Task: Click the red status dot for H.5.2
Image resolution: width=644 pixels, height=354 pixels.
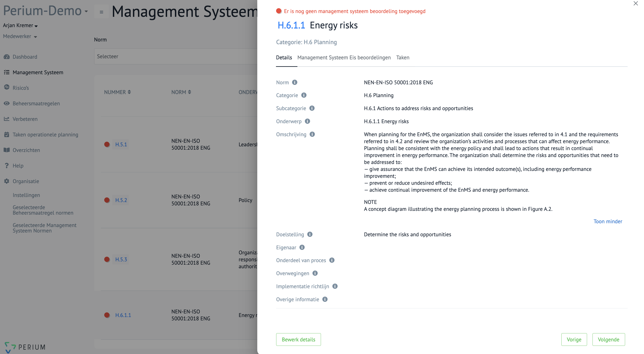Action: click(x=107, y=200)
